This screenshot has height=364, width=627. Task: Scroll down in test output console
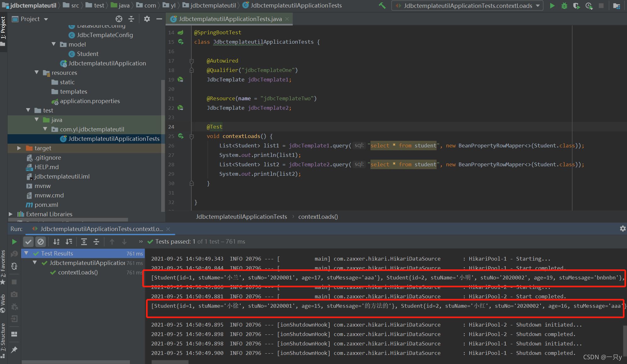click(x=125, y=241)
